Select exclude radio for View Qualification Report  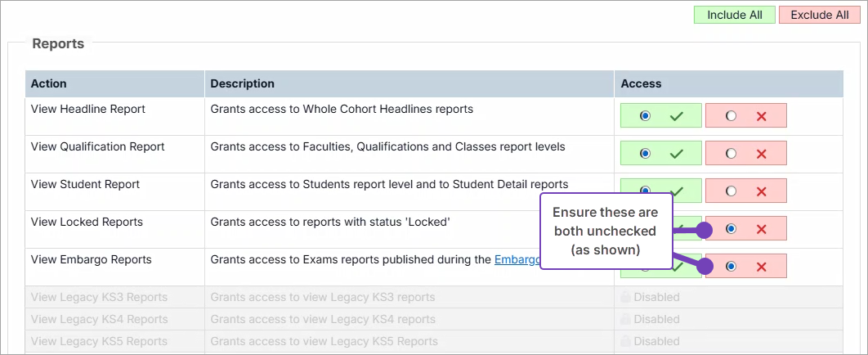(x=731, y=154)
